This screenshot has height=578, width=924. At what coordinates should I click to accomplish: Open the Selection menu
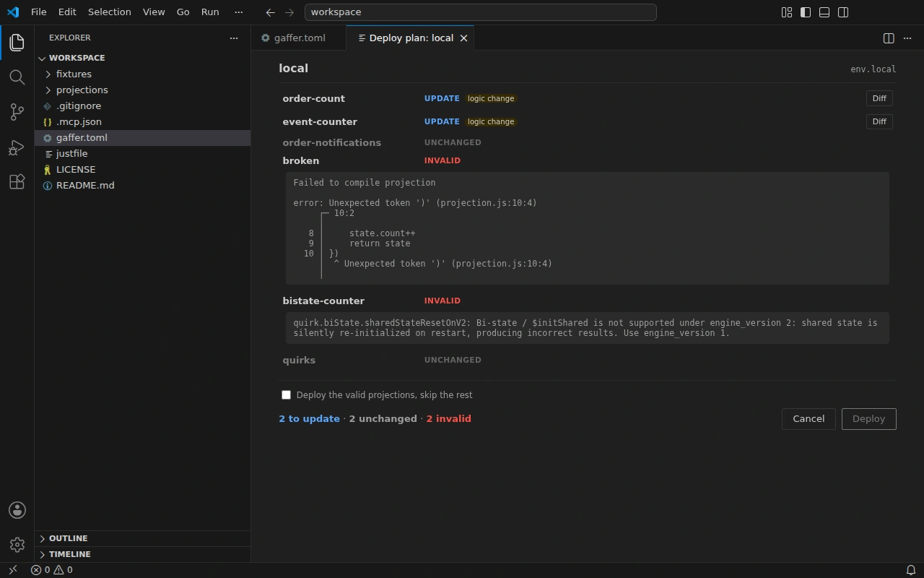[x=110, y=12]
